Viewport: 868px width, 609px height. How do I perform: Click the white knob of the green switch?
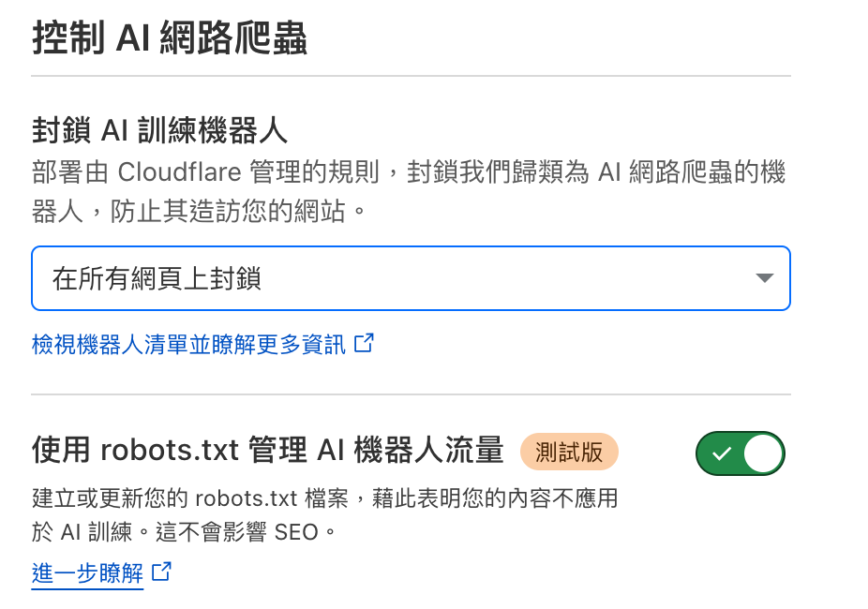point(762,454)
